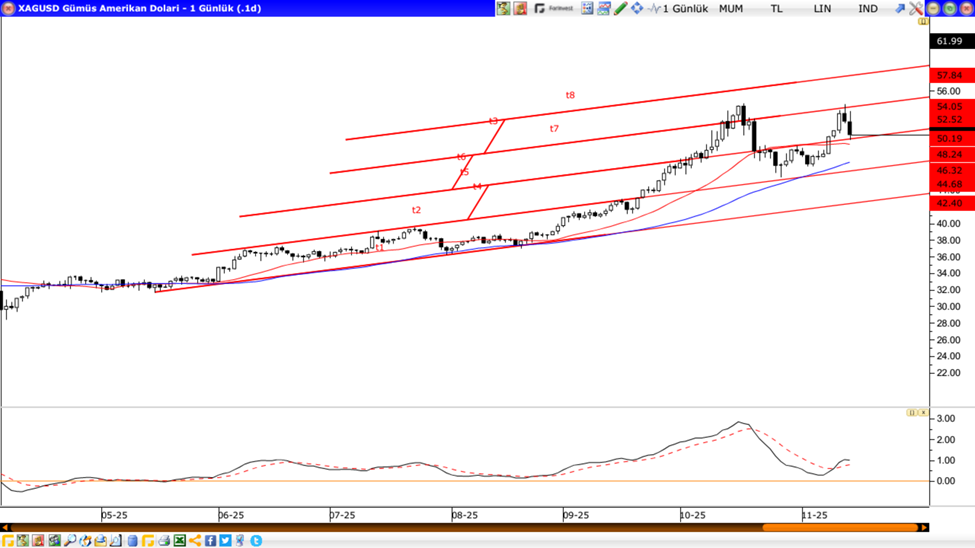Expand the indicator panel with maximize button
The image size is (975, 548).
[x=912, y=412]
